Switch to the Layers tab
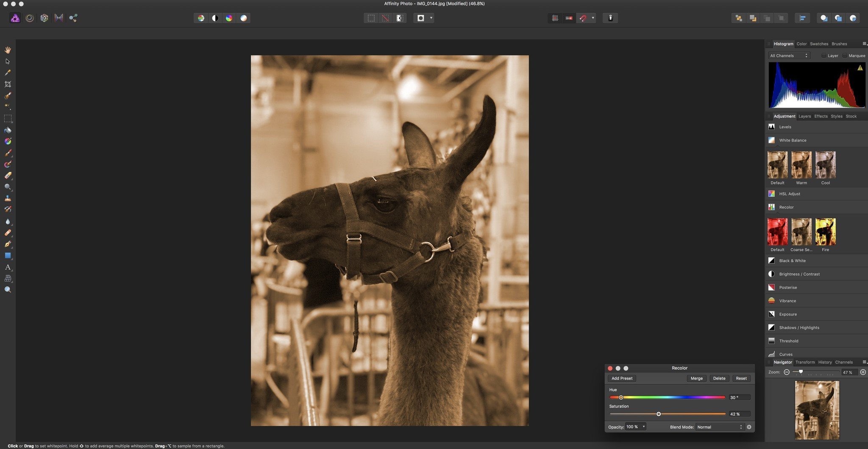 coord(804,116)
